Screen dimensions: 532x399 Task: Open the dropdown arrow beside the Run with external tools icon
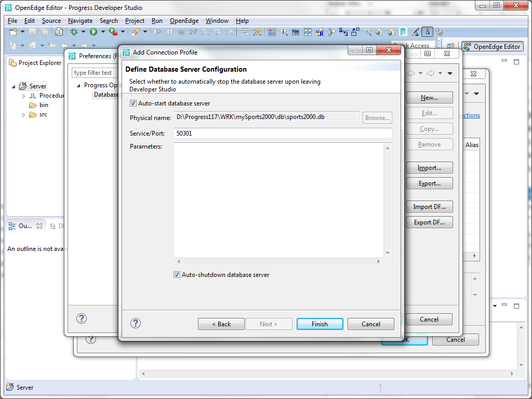point(123,32)
